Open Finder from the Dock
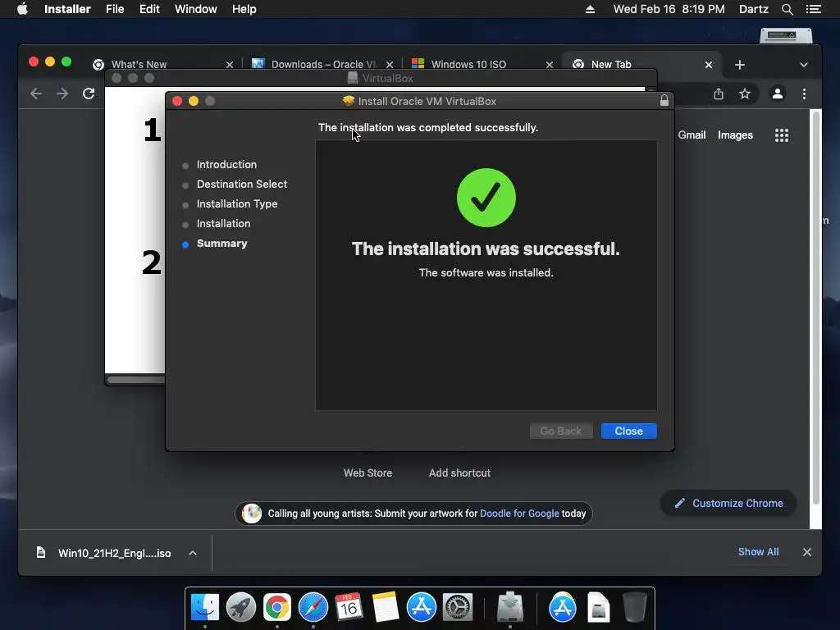This screenshot has width=840, height=630. [205, 607]
